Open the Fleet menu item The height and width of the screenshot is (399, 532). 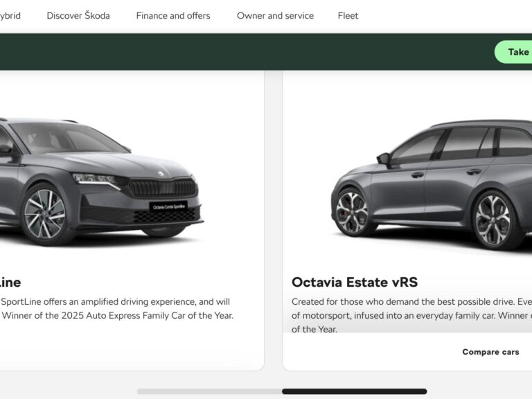tap(348, 16)
